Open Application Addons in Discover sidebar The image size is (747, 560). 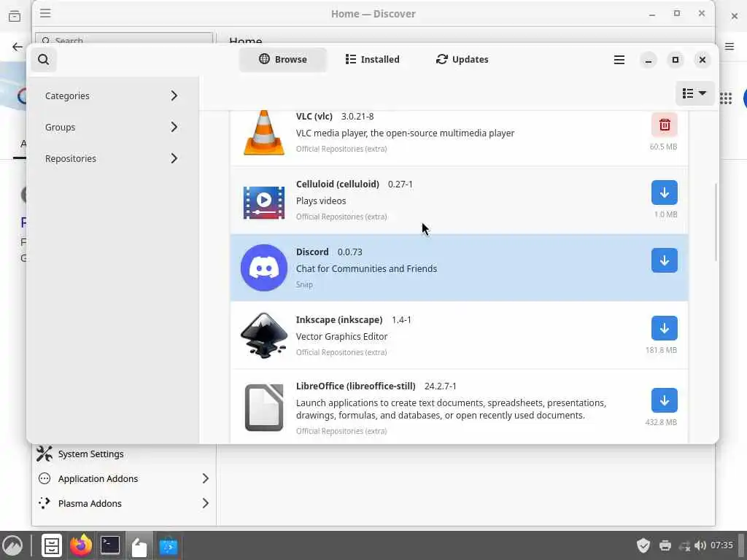[x=124, y=478]
